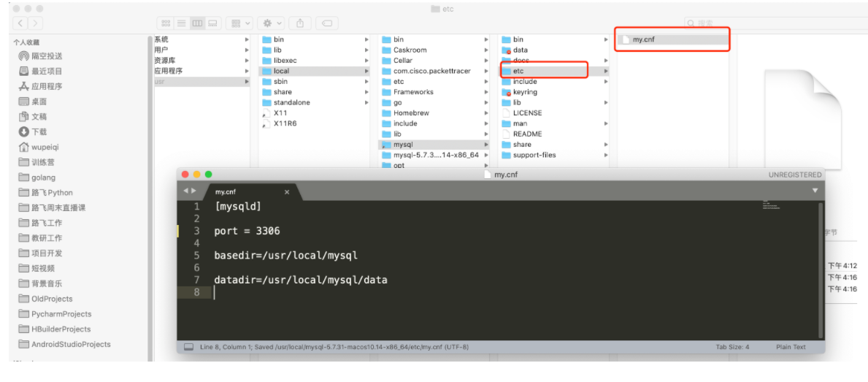
Task: Open the wupeiqi home folder
Action: [39, 147]
